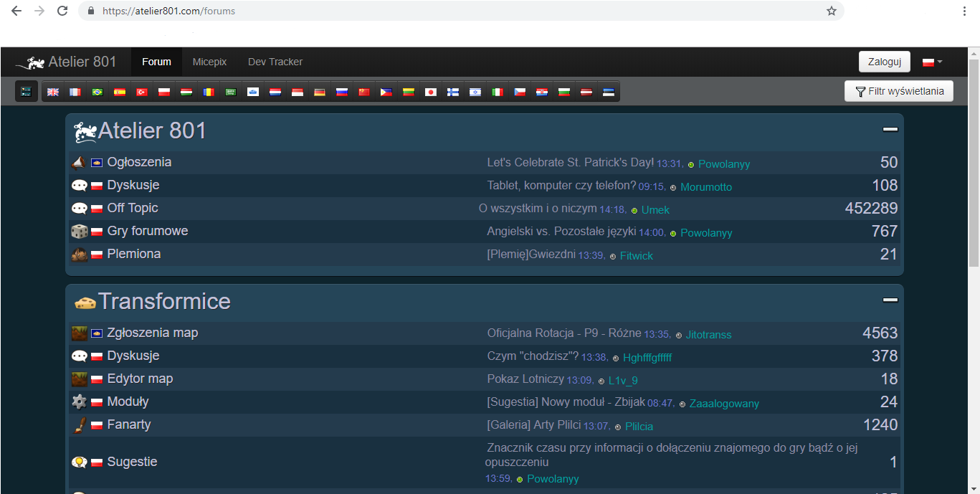Open the Filtr wyświetlania filter
980x494 pixels.
(x=899, y=91)
